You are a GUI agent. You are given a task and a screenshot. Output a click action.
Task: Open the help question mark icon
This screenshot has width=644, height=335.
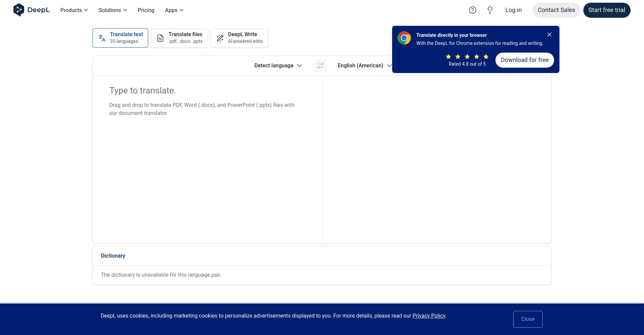click(x=473, y=10)
